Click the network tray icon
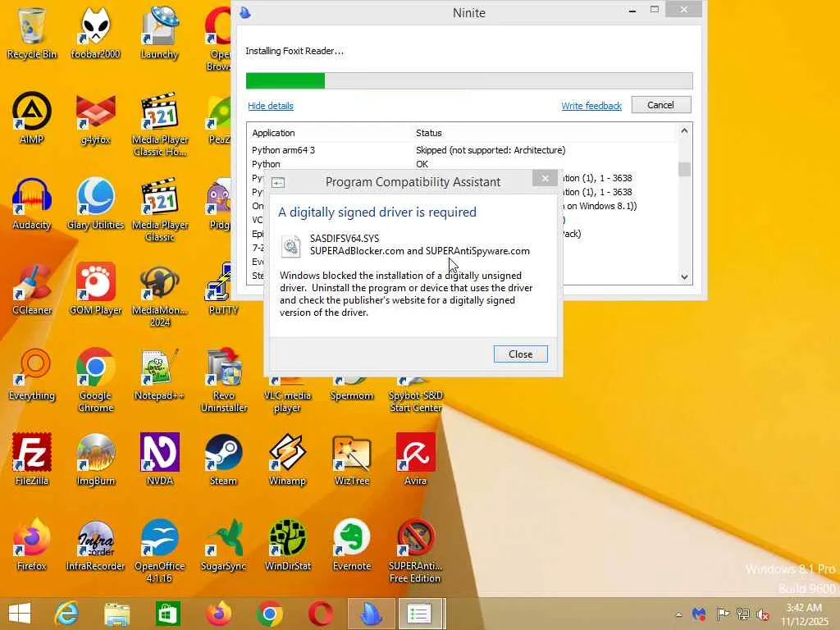The image size is (840, 630). [x=743, y=614]
